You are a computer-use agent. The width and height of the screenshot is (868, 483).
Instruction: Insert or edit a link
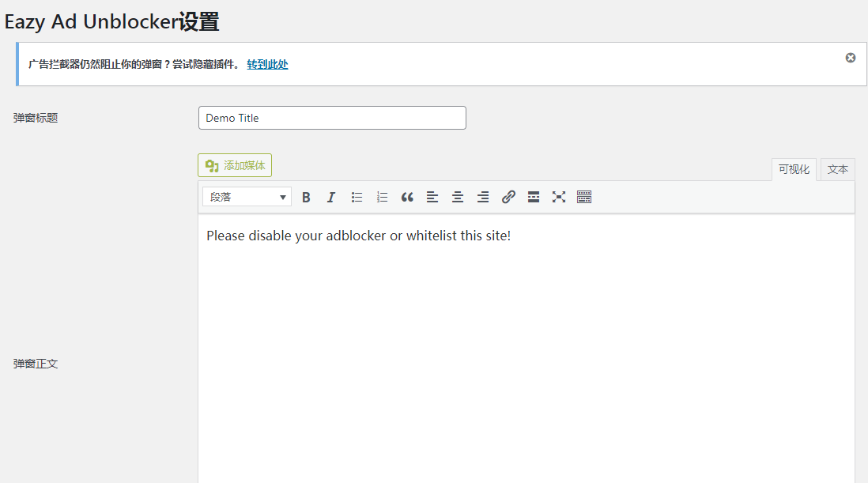point(508,197)
